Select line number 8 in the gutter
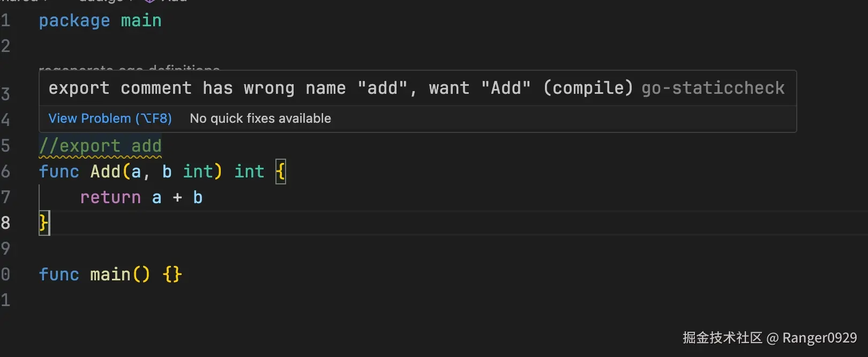Viewport: 868px width, 357px height. click(5, 222)
